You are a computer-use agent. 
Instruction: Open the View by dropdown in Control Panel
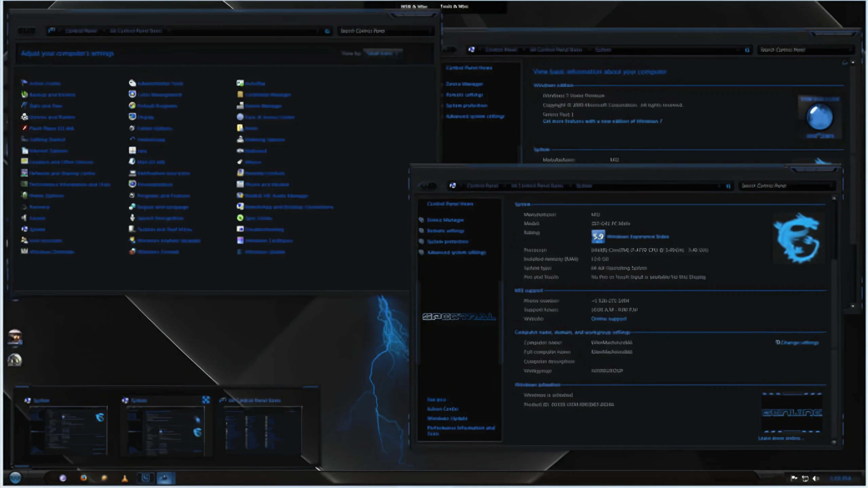[383, 54]
